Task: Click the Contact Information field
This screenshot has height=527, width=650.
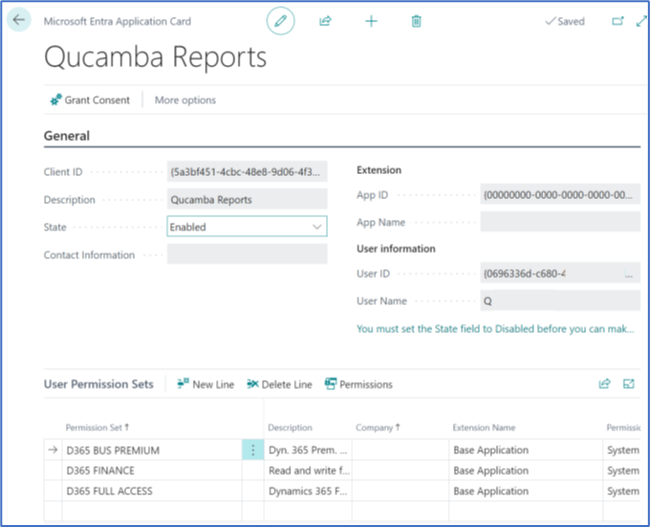Action: (x=247, y=254)
